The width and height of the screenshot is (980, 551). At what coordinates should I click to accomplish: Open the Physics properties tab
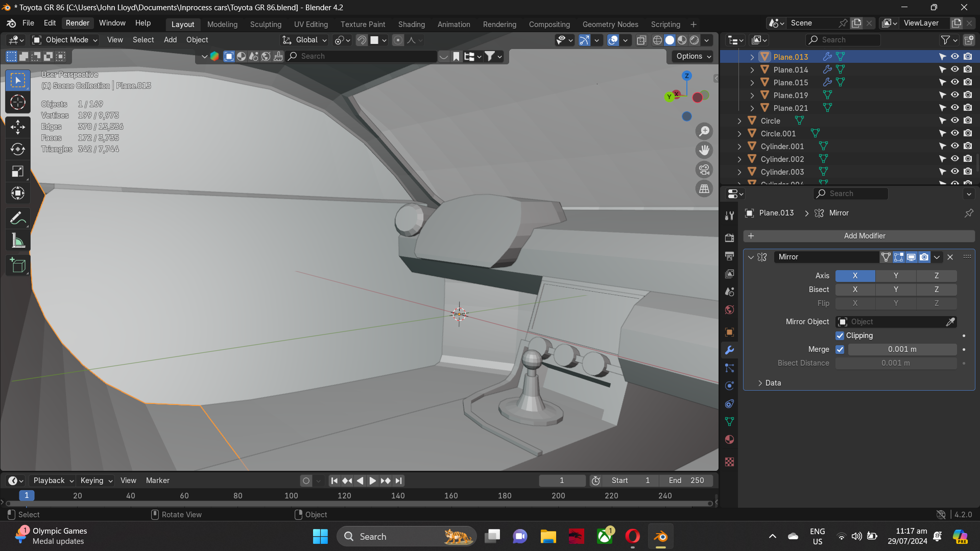point(729,386)
